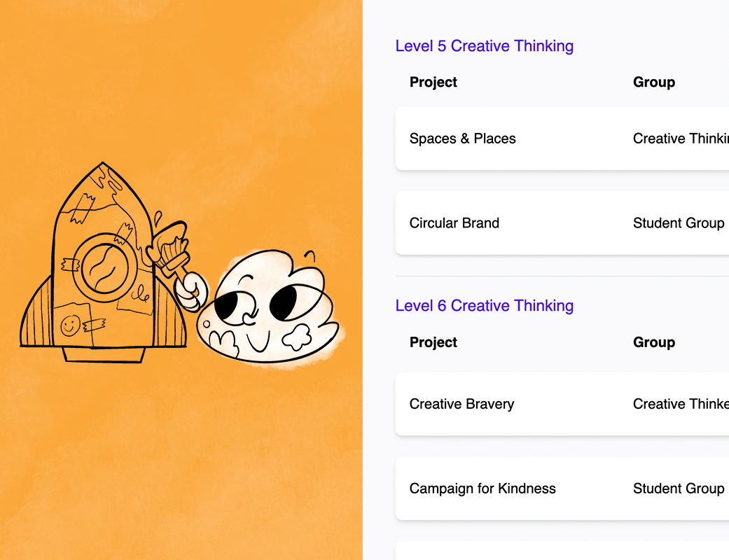The image size is (729, 560).
Task: Click the Group column header under Level 6
Action: click(x=653, y=342)
